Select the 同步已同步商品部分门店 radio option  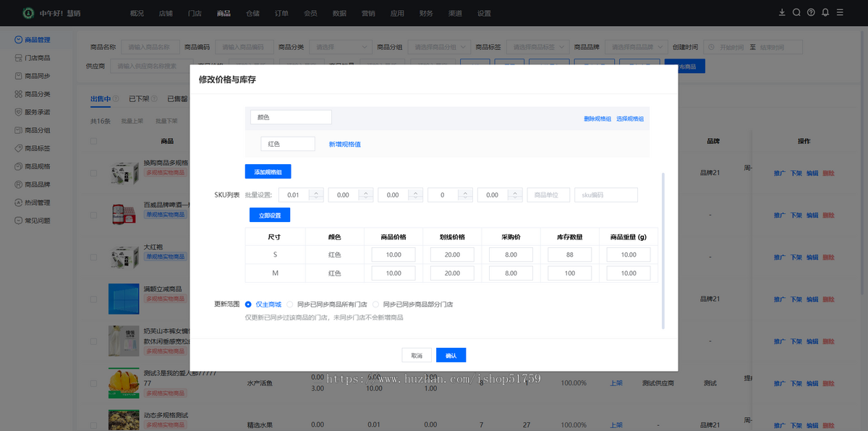375,304
